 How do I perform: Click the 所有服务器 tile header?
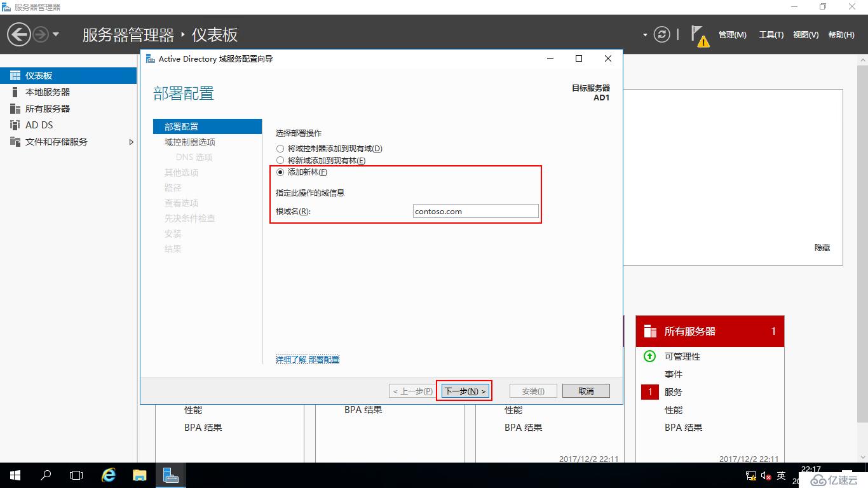pyautogui.click(x=710, y=331)
